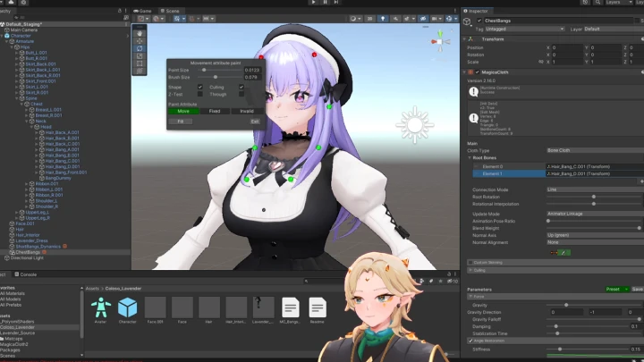Click the scene orientation gizmo

[x=440, y=41]
